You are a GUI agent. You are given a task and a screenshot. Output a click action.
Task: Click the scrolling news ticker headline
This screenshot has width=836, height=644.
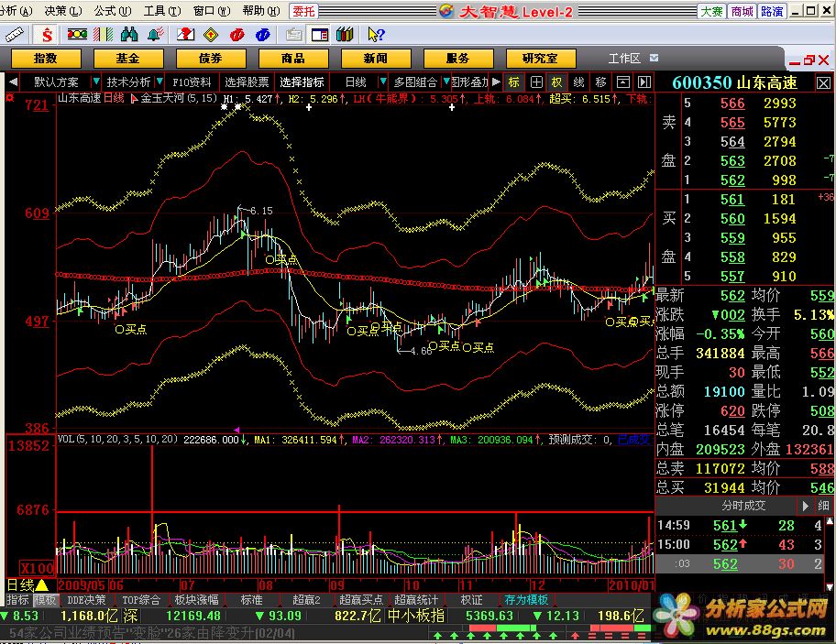(x=151, y=633)
